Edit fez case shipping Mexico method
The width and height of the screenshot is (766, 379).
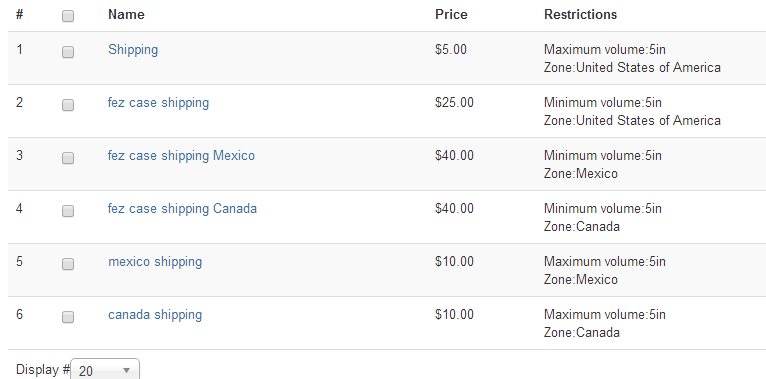181,156
